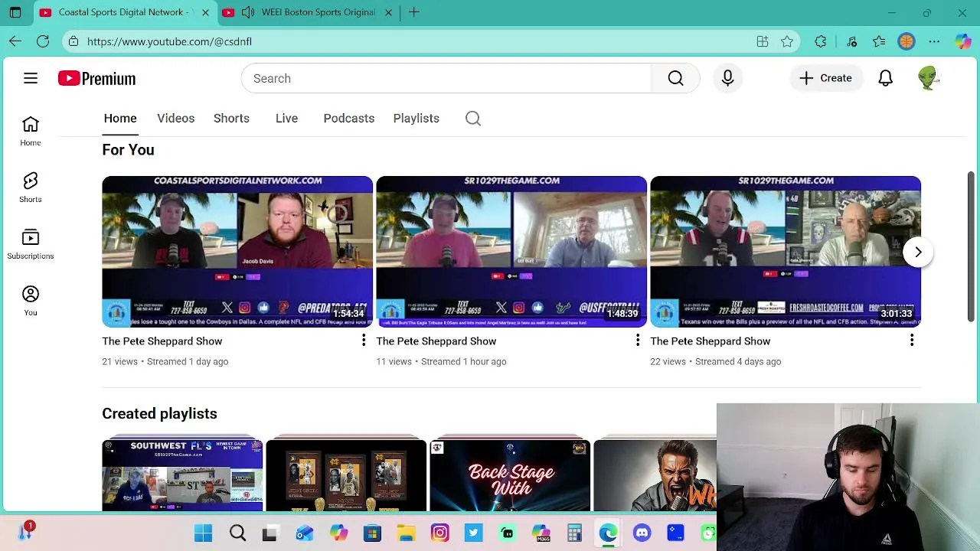
Task: Open the basketball browser profile icon
Action: (x=906, y=41)
